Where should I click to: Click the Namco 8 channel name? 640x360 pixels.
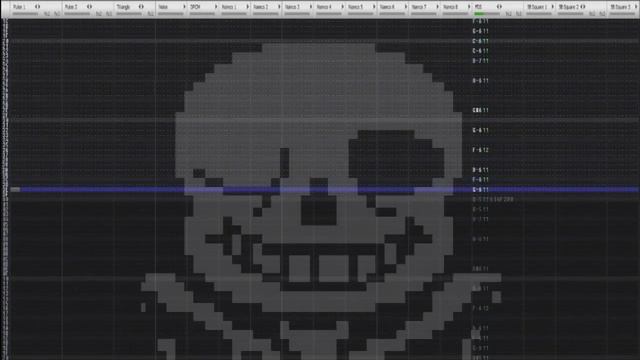coord(451,7)
